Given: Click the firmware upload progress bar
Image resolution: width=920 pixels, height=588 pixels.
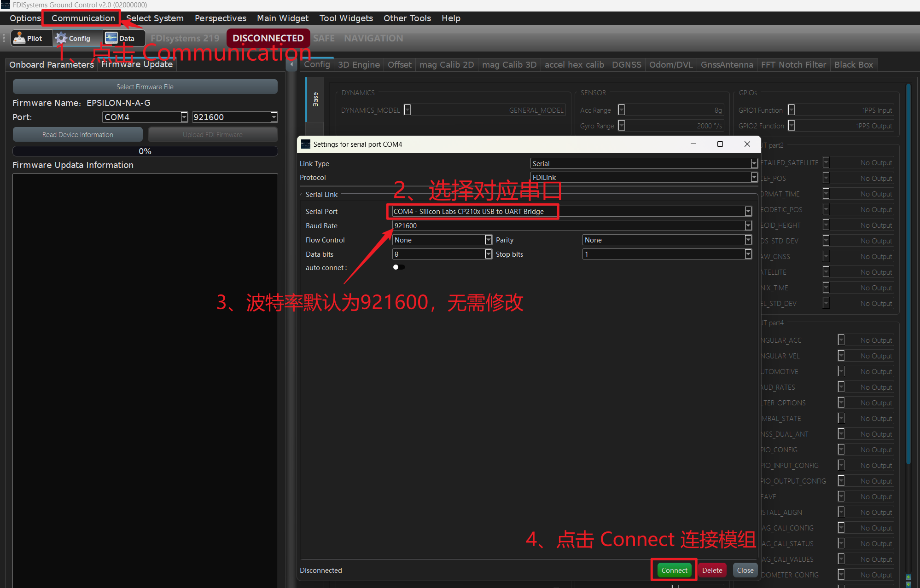Looking at the screenshot, I should tap(145, 151).
